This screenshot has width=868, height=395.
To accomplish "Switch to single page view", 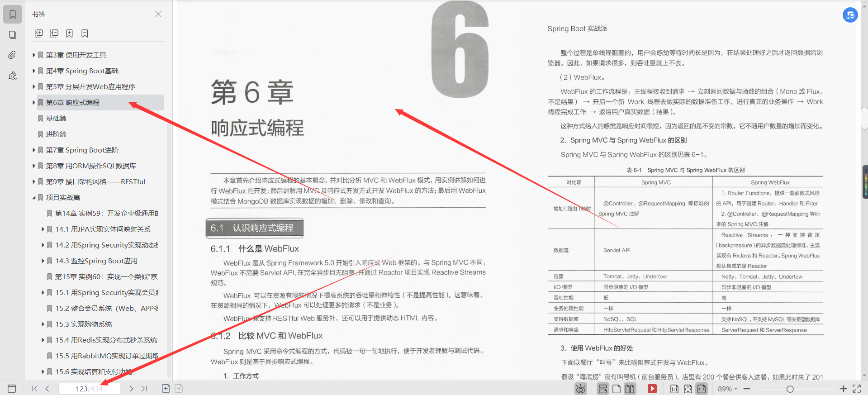I will tap(616, 389).
